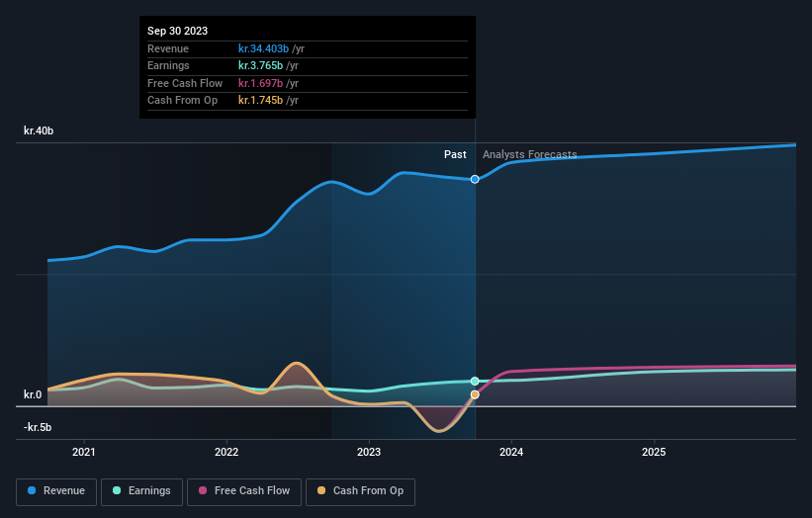This screenshot has width=812, height=518.
Task: Click the 2024 x-axis label
Action: pos(511,453)
